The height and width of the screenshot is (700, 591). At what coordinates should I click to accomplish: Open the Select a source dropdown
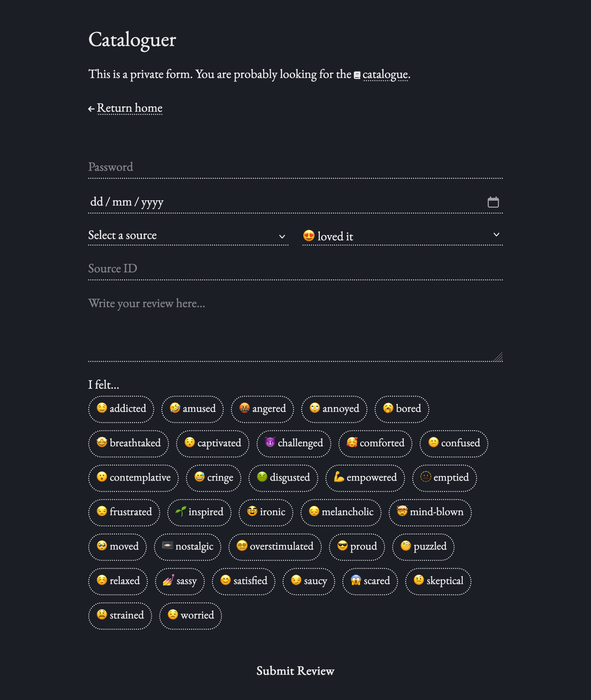(x=188, y=235)
